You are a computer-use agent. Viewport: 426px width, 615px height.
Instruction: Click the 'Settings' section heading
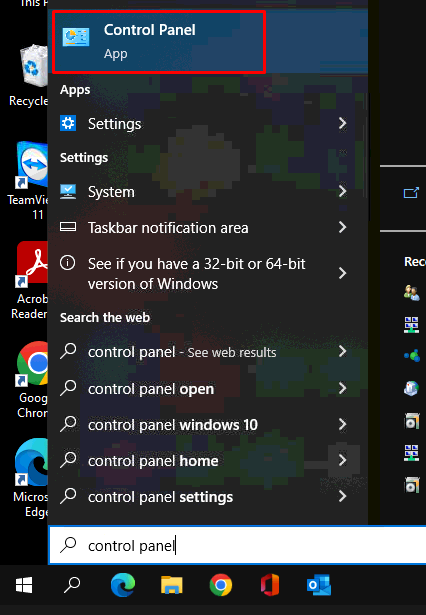(84, 158)
